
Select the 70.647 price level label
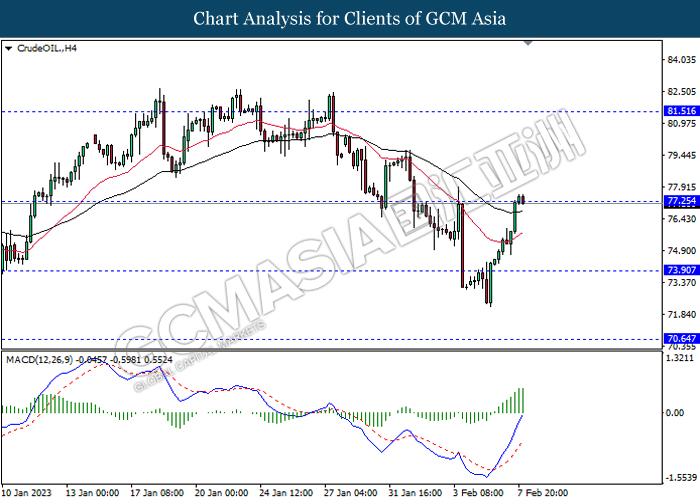point(681,338)
